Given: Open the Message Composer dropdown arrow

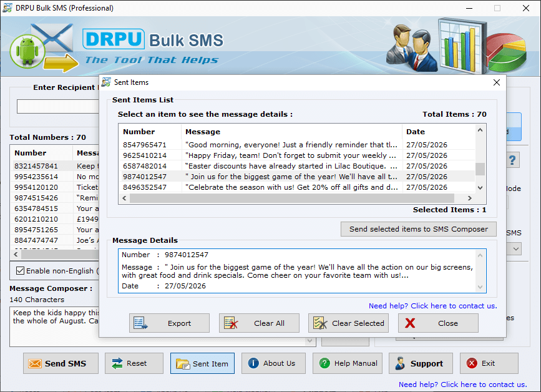Looking at the screenshot, I should coord(309,341).
